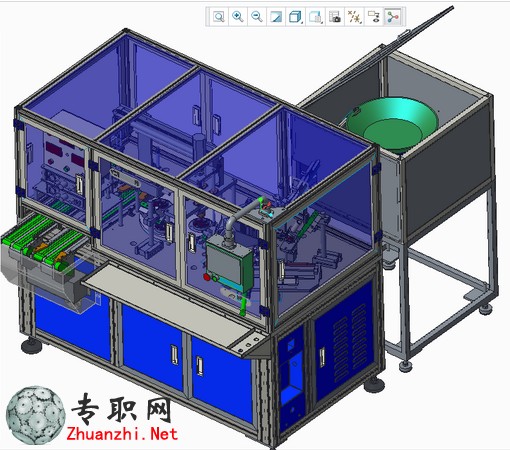Screen dimensions: 510x450
Task: Click the Repaint screen icon
Action: click(x=276, y=17)
